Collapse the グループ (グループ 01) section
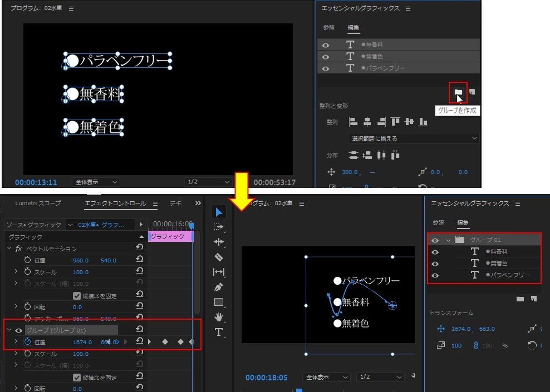This screenshot has height=392, width=550. click(x=9, y=330)
